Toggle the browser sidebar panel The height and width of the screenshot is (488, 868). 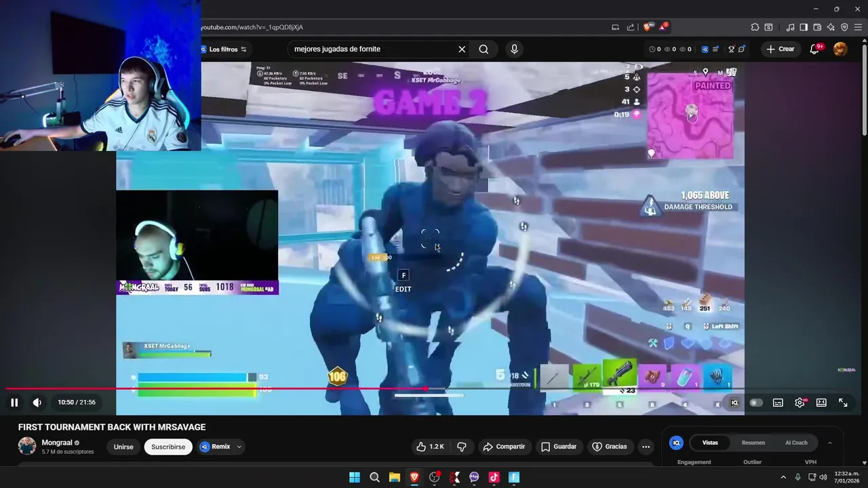click(x=804, y=27)
